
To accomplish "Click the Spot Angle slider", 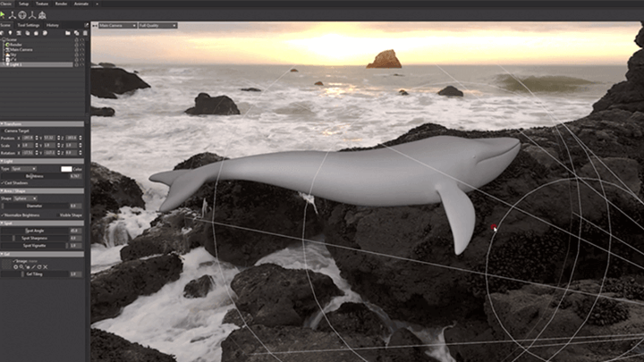I will pos(35,231).
